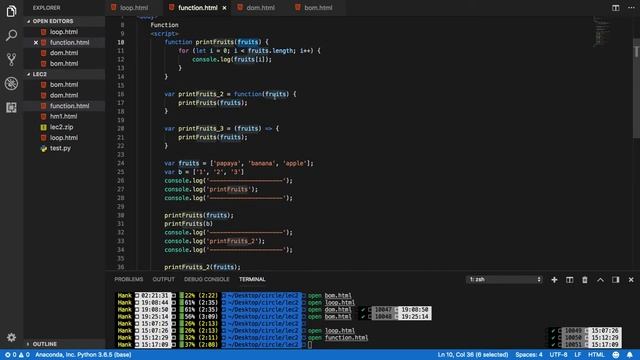
Task: Select the Terminal panel tab
Action: (252, 280)
